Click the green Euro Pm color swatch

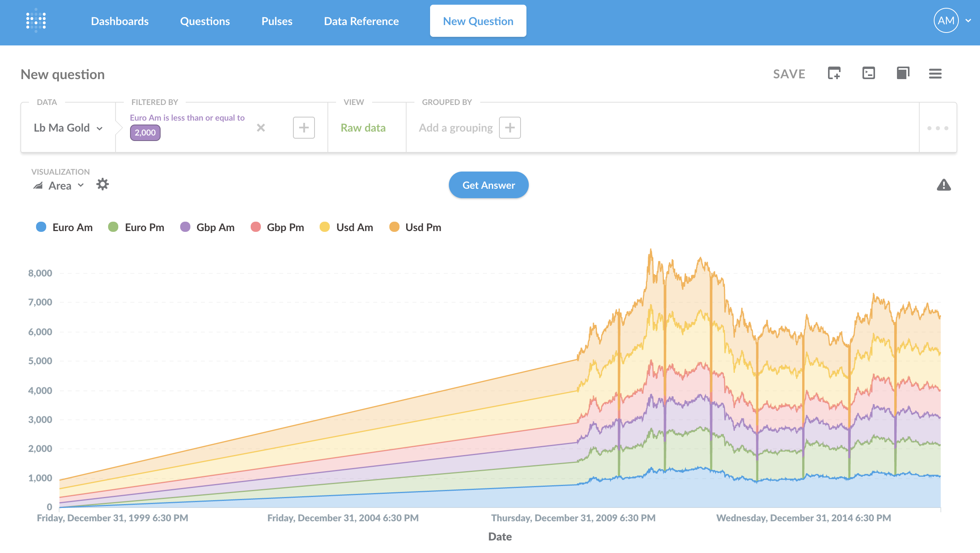[113, 227]
